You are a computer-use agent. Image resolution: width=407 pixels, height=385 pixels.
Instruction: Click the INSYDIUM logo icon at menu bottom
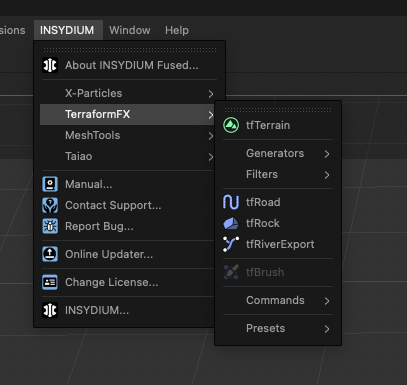(x=50, y=310)
